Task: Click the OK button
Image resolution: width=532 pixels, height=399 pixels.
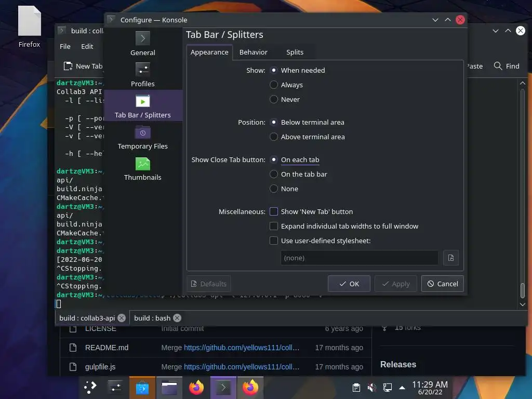Action: pos(349,284)
